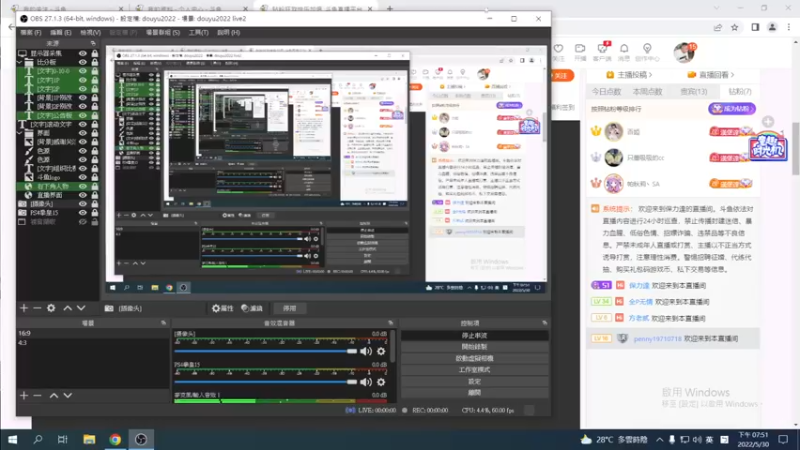Move selected source down
The height and width of the screenshot is (450, 800).
[81, 308]
